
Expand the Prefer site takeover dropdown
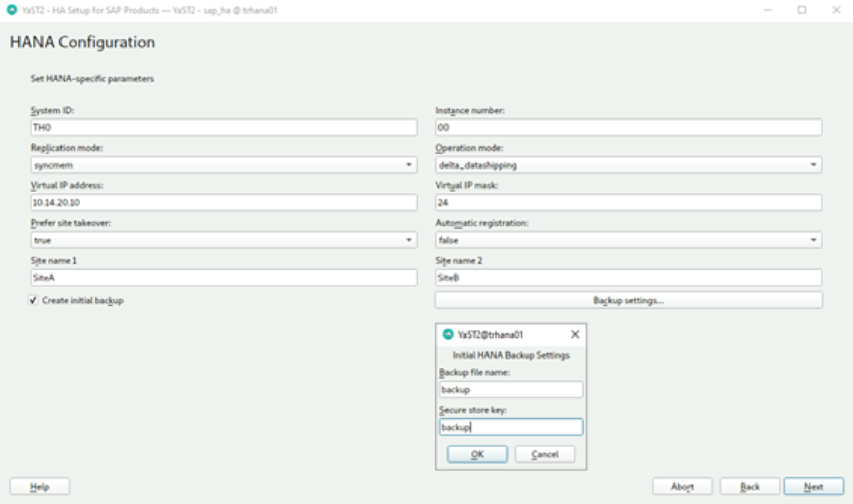point(224,240)
